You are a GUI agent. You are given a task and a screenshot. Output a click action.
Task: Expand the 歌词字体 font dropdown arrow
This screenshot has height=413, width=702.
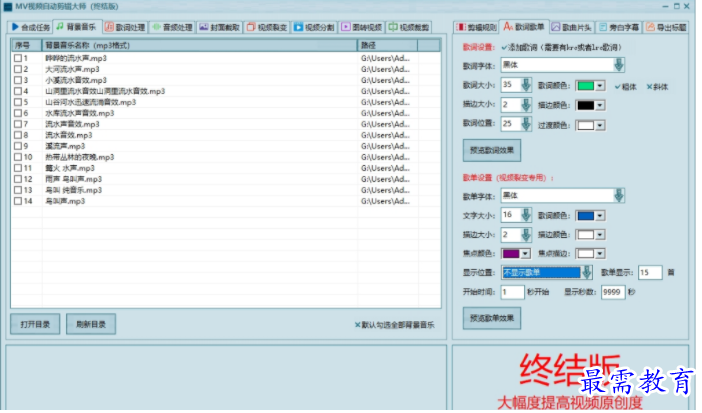point(618,65)
